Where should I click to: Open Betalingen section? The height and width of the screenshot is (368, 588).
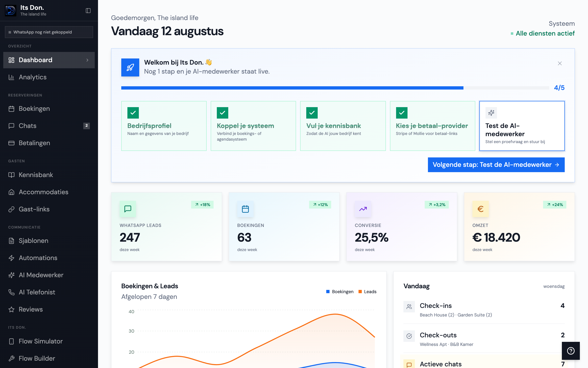[x=49, y=143]
